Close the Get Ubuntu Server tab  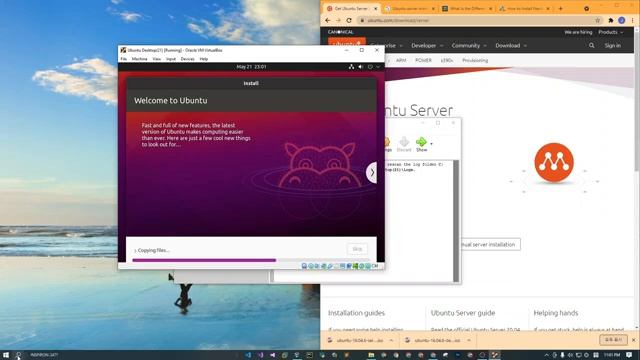click(x=376, y=9)
